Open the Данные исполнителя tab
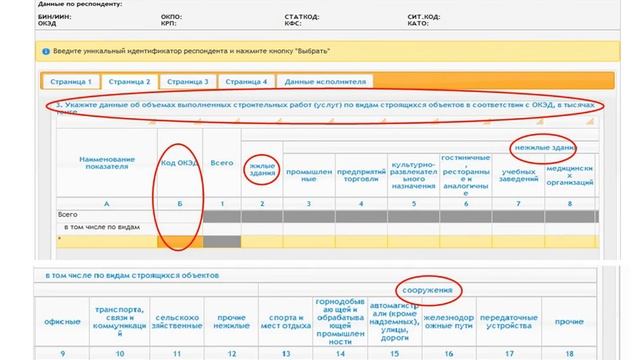Screen dimensions: 640x360 coord(325,82)
